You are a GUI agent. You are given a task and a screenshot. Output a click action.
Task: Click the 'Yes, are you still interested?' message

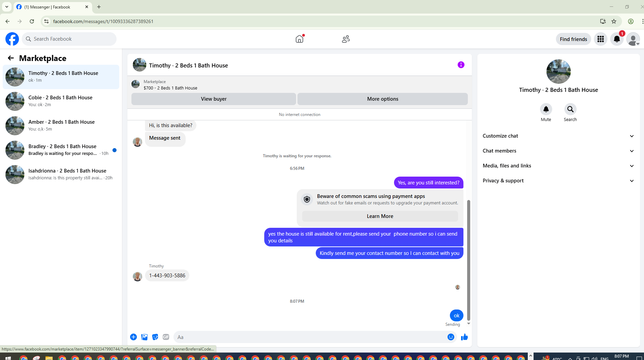coord(429,183)
